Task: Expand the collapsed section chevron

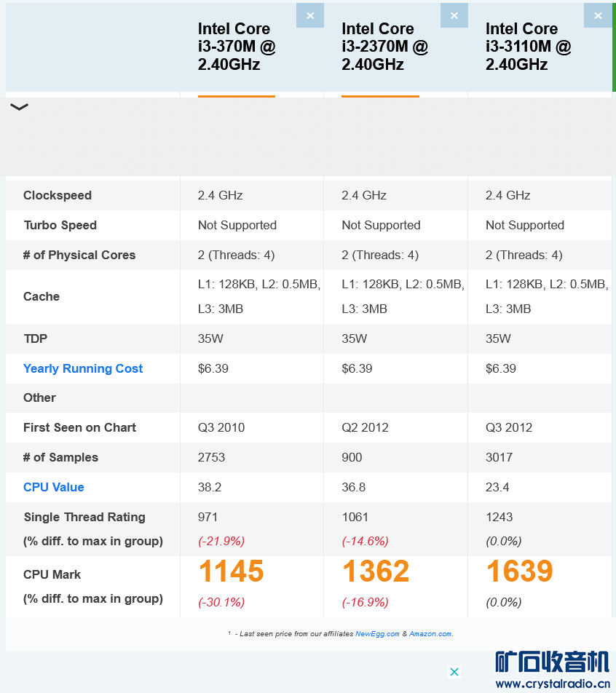Action: (19, 107)
